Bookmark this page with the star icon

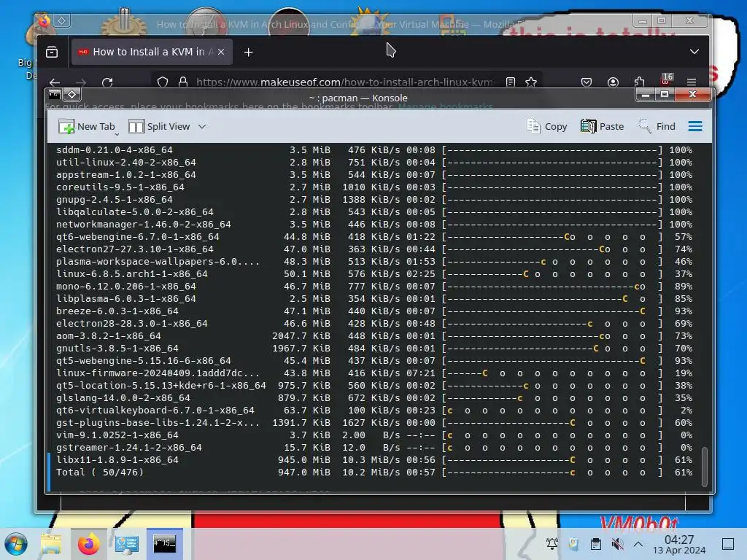pos(531,82)
